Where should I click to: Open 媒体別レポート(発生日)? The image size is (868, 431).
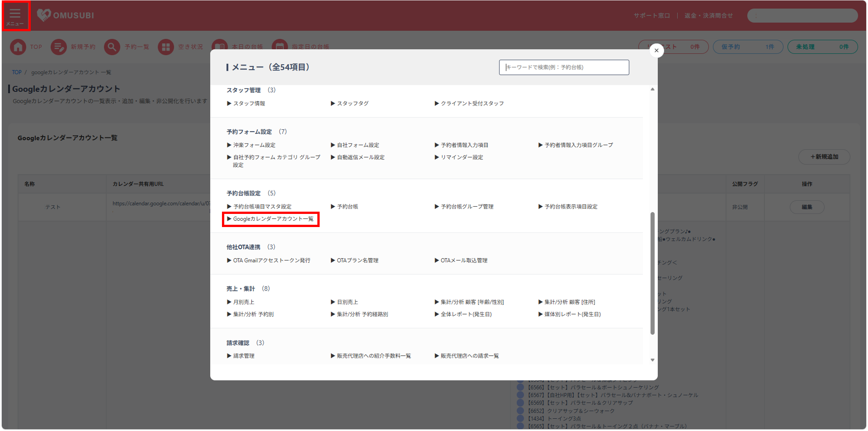570,314
